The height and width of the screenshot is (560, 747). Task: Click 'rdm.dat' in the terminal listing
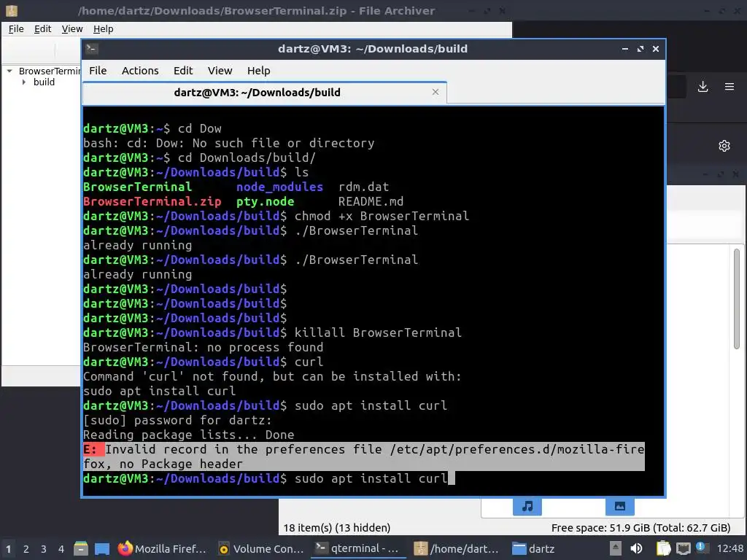coord(363,187)
